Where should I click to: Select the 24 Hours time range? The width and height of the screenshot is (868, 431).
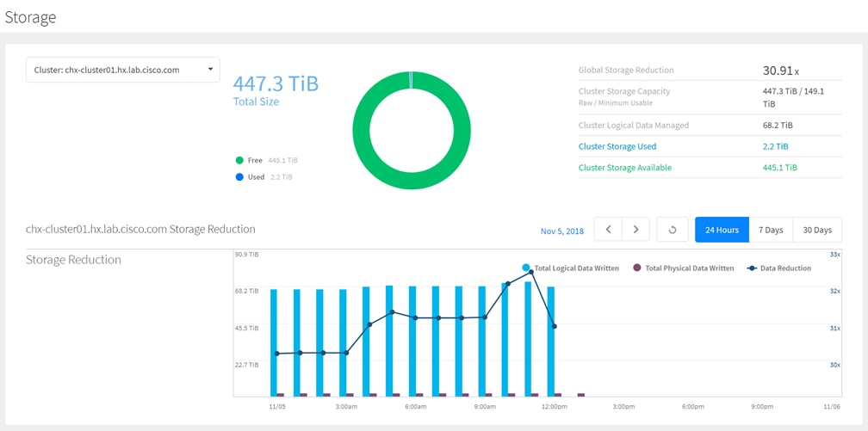point(722,230)
